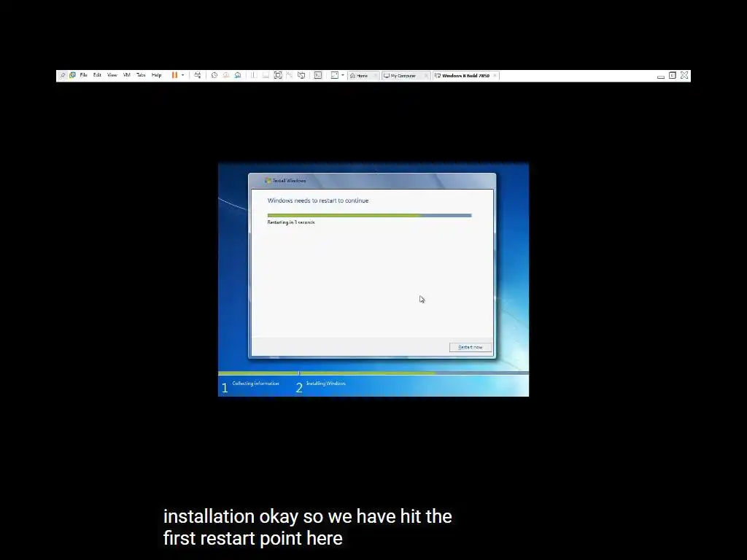Enter full screen mode icon
This screenshot has width=747, height=560.
pyautogui.click(x=278, y=75)
